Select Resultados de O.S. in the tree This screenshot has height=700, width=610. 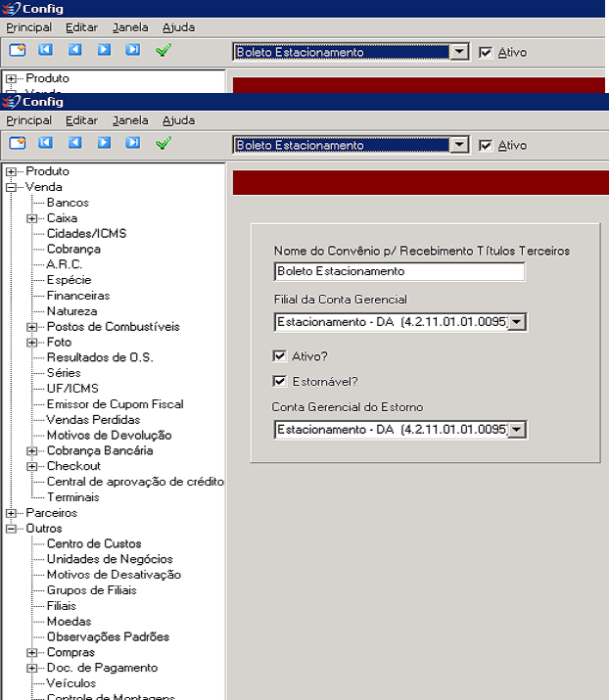(x=100, y=357)
